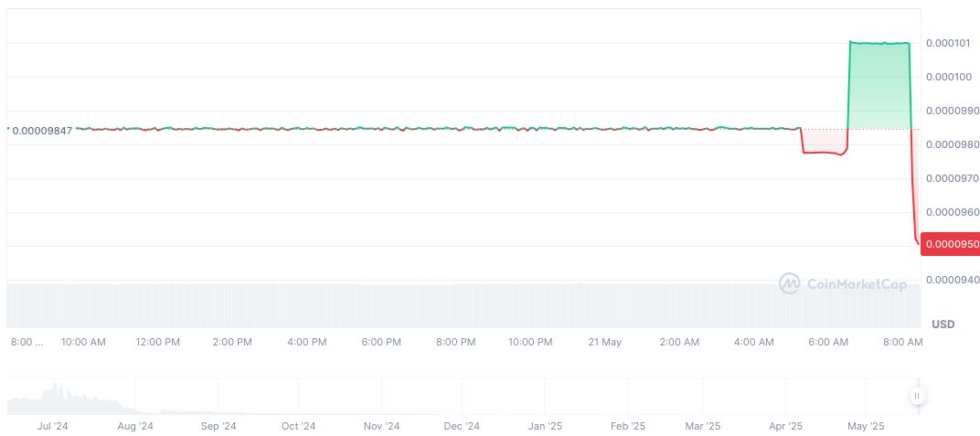980x436 pixels.
Task: Click the red shaded price dip area
Action: click(824, 141)
